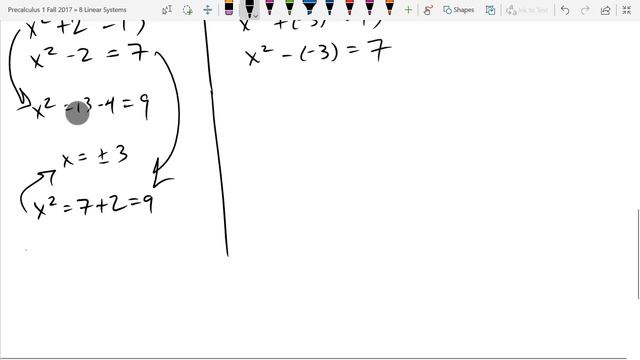Toggle draw with touch mode
Viewport: 640px width, 360px height.
(x=428, y=10)
